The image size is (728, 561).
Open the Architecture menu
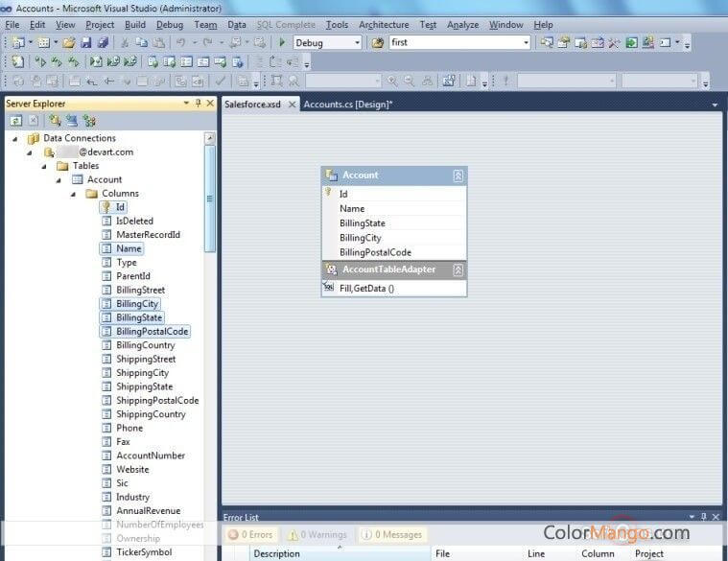[x=384, y=25]
